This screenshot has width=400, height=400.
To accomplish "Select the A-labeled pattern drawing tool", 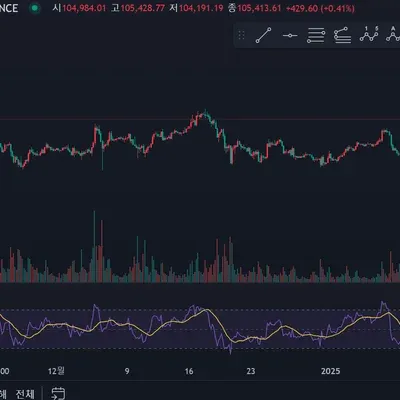I will click(393, 34).
